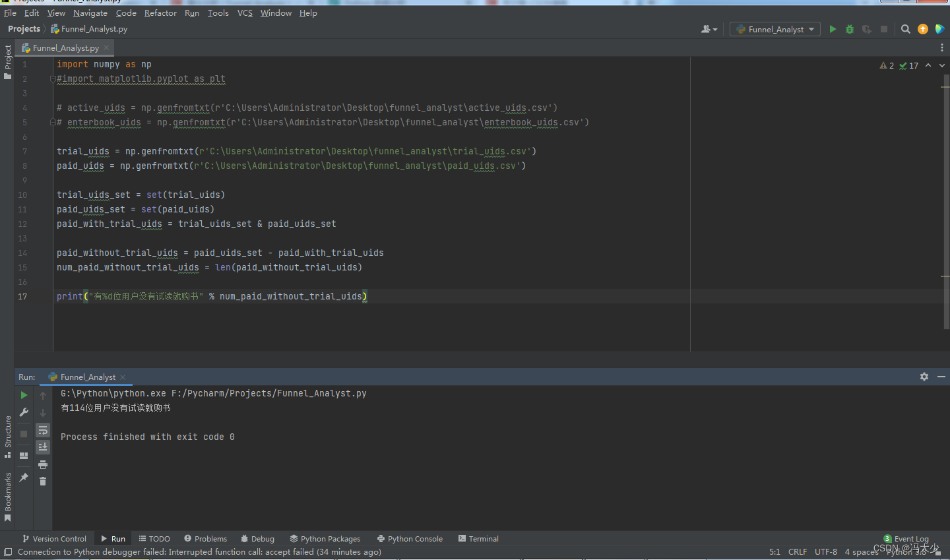Open Search Everywhere magnifier icon
The image size is (950, 560).
(906, 29)
